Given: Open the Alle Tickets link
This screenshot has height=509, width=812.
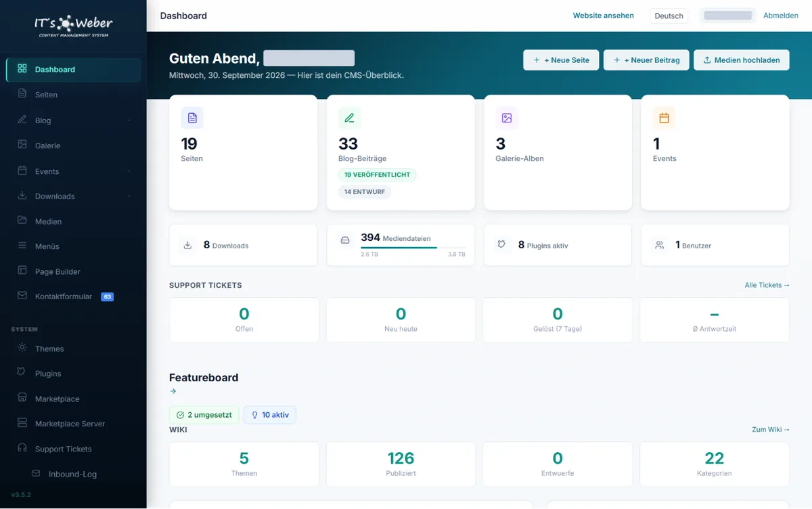Looking at the screenshot, I should pyautogui.click(x=767, y=285).
